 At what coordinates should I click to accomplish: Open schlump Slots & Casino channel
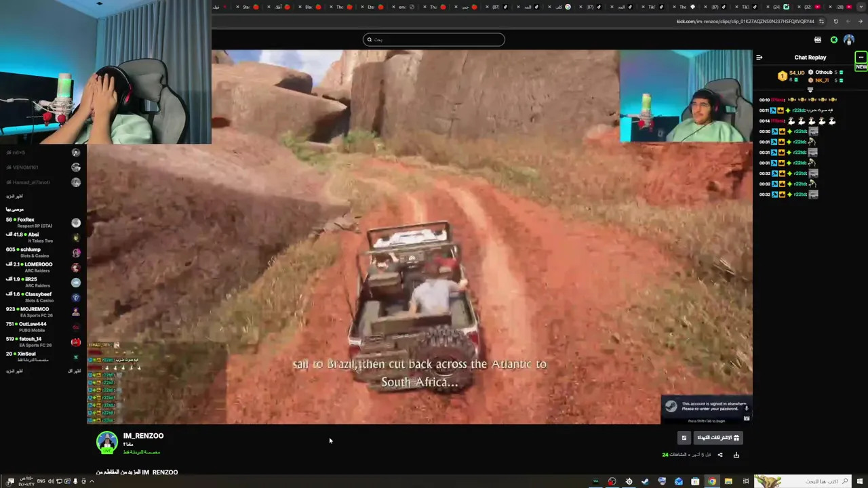(42, 252)
